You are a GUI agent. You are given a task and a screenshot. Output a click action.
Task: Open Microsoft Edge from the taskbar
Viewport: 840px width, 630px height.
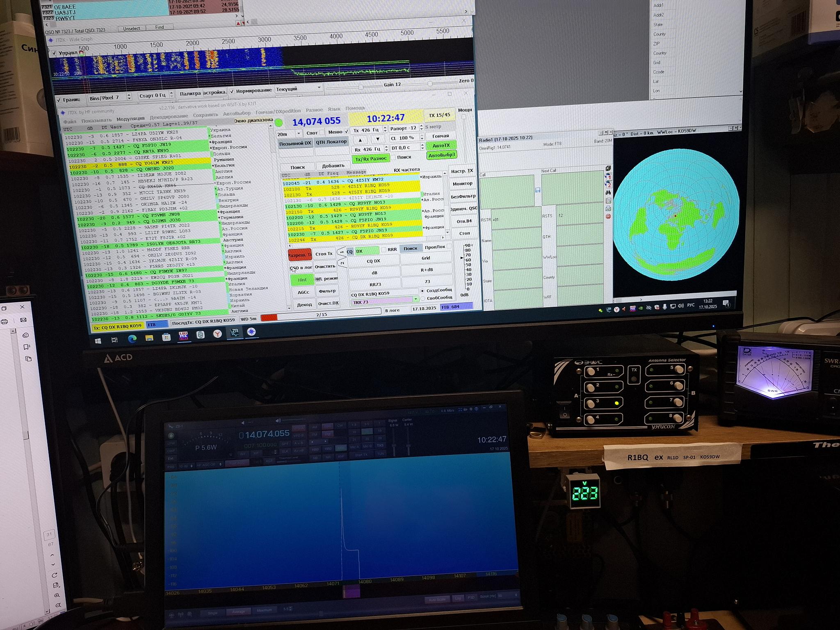tap(132, 338)
